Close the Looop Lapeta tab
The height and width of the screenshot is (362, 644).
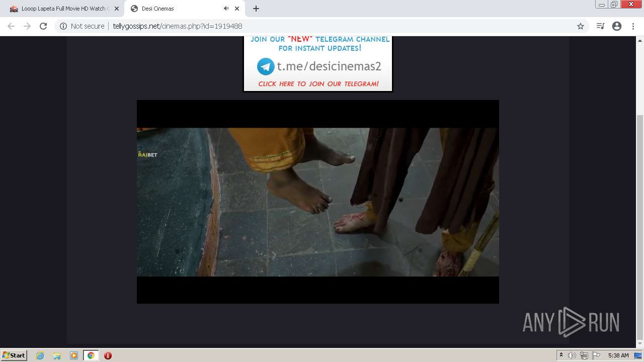tap(117, 9)
